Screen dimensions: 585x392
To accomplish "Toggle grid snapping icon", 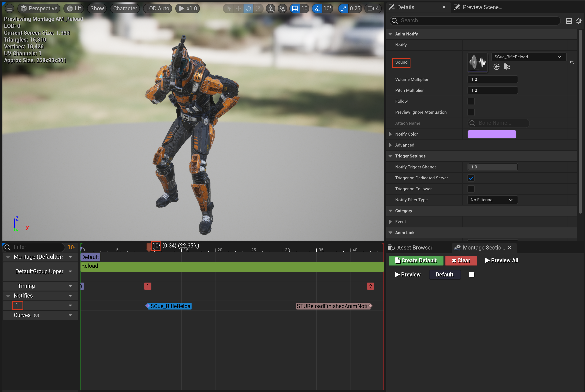I will pos(295,9).
